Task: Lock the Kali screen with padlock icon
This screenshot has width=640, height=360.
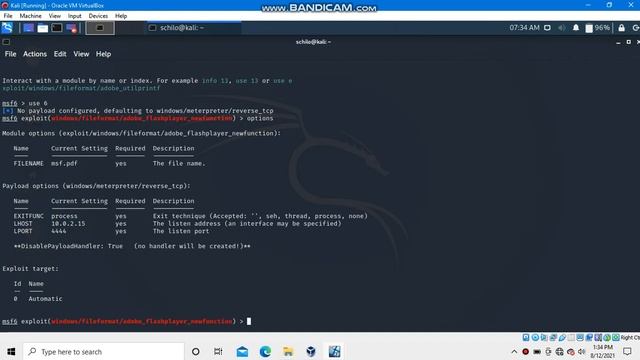Action: [621, 28]
